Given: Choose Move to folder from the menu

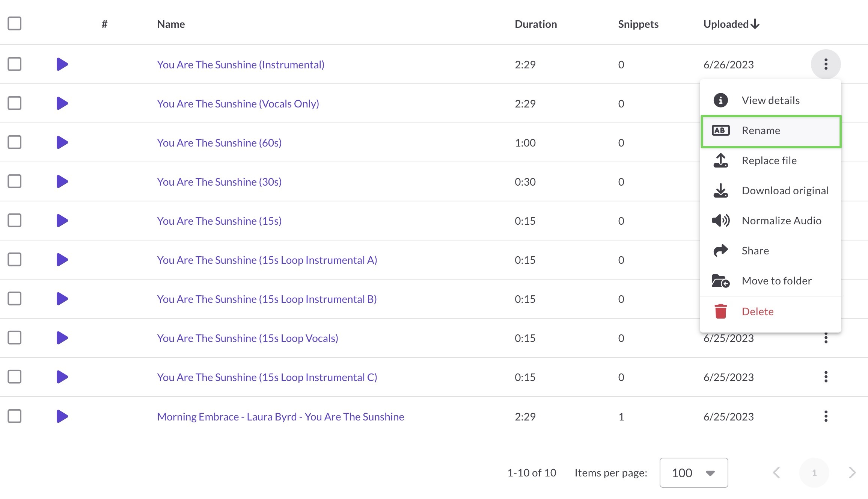Looking at the screenshot, I should pyautogui.click(x=770, y=281).
